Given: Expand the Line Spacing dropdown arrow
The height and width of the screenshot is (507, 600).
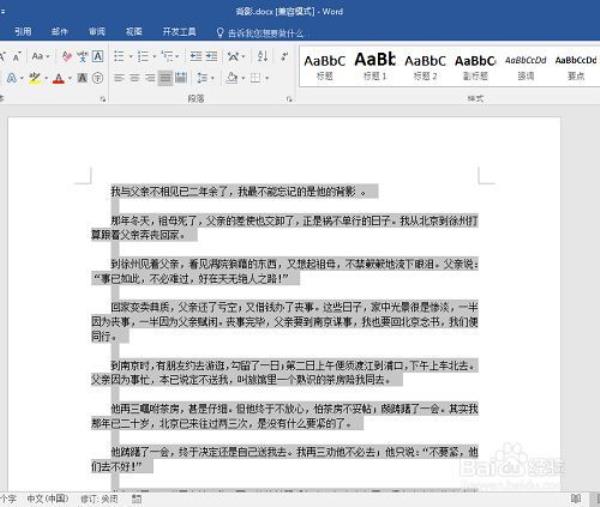Looking at the screenshot, I should (212, 78).
